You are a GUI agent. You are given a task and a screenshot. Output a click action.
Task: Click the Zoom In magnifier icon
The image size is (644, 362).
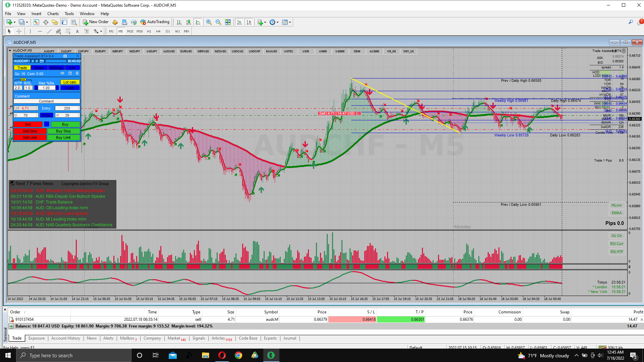click(209, 22)
